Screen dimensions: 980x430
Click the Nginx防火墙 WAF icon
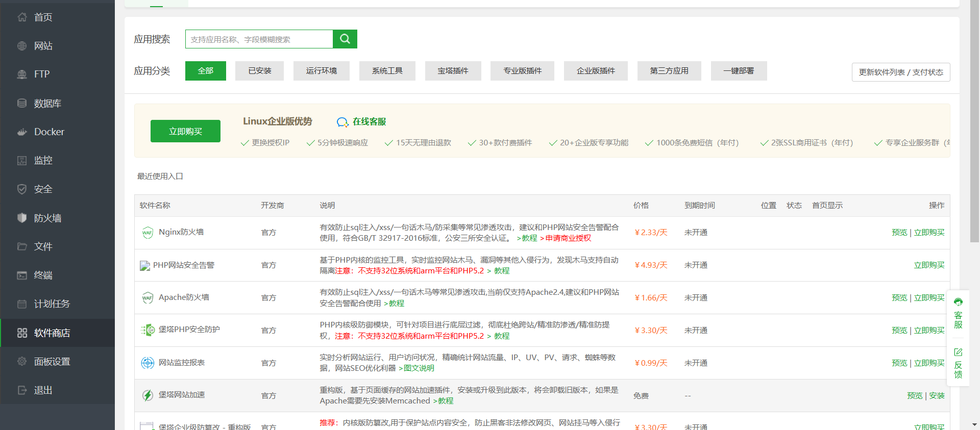[x=148, y=233]
